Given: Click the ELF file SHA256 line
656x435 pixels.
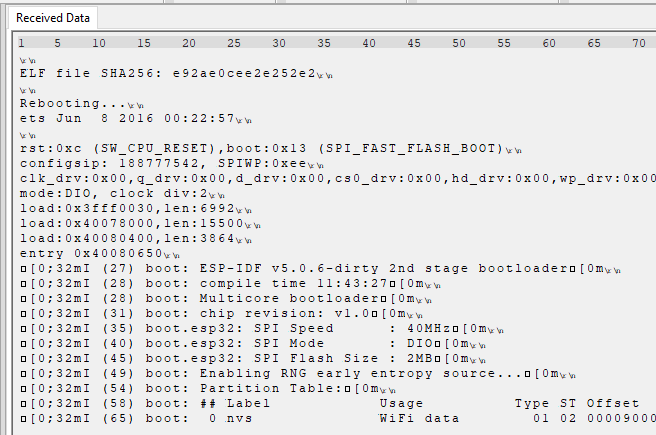Looking at the screenshot, I should (x=176, y=74).
